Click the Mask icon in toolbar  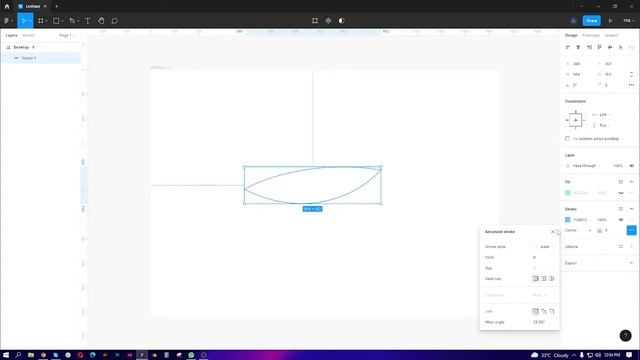(x=342, y=21)
